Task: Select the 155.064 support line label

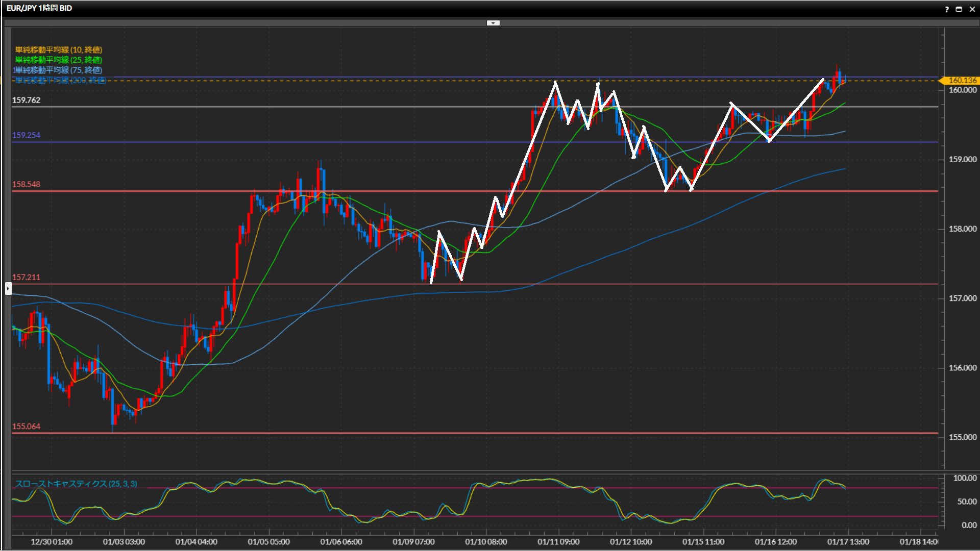Action: [x=26, y=426]
